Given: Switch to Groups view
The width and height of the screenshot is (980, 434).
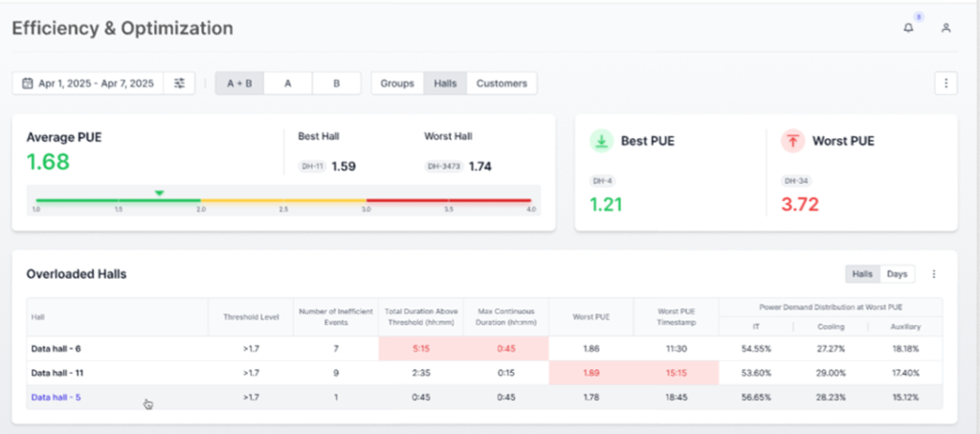Looking at the screenshot, I should [x=397, y=83].
